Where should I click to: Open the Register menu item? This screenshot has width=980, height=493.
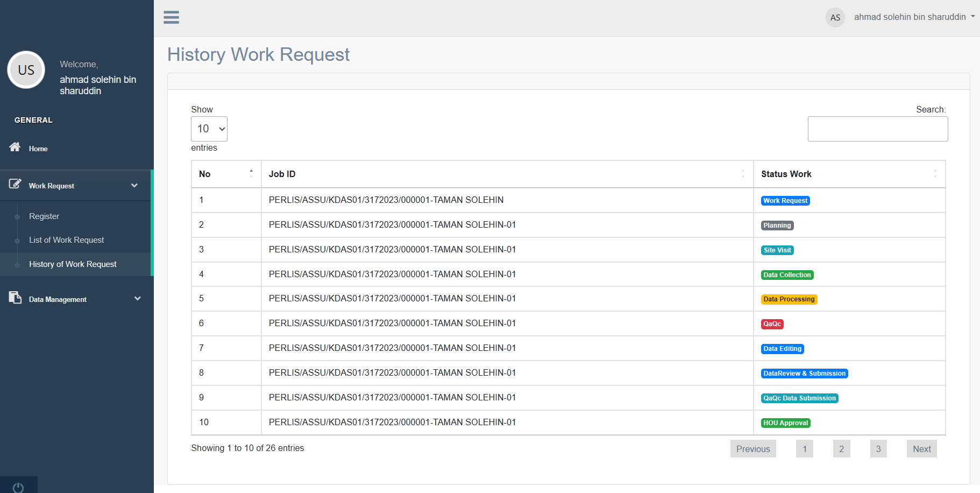(x=44, y=216)
